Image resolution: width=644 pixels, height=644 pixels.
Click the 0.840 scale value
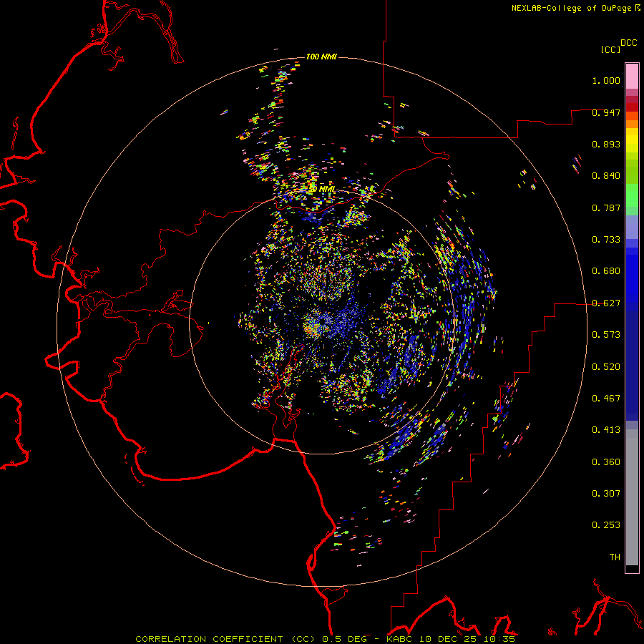pos(606,176)
